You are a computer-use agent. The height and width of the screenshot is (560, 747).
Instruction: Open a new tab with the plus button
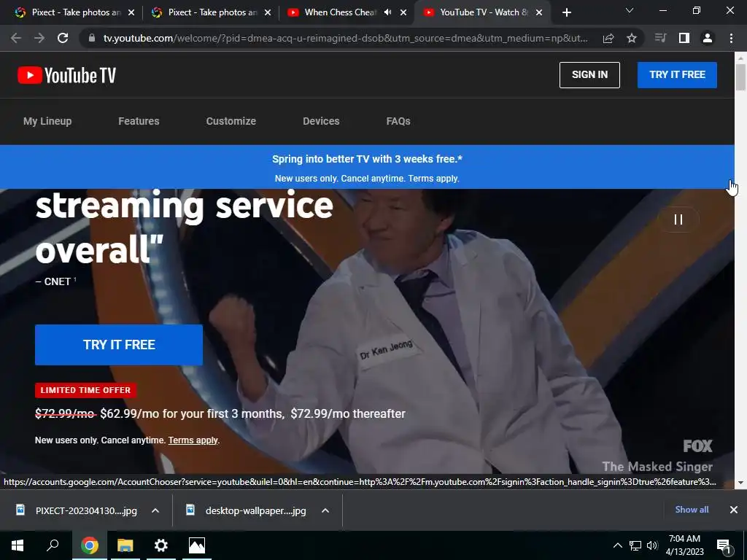click(x=566, y=12)
